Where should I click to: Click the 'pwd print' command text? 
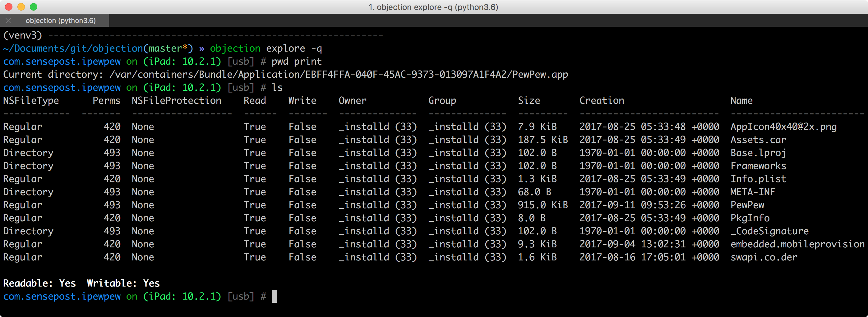[x=297, y=62]
